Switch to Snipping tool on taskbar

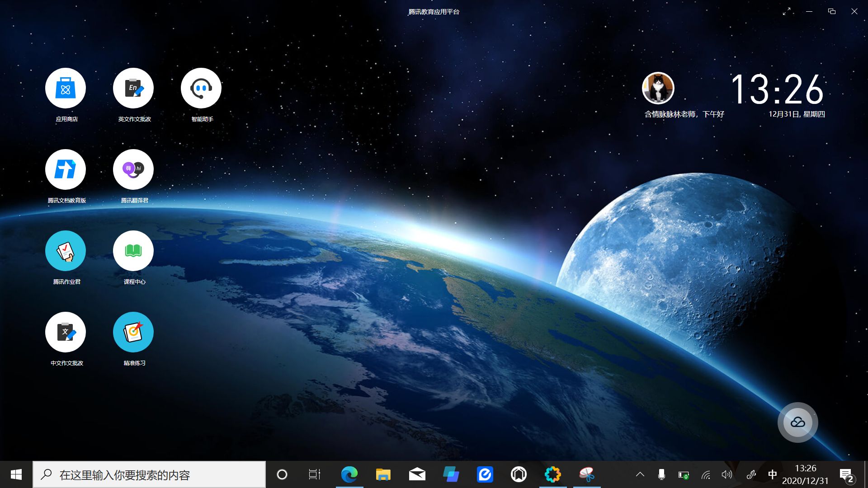[x=586, y=474]
